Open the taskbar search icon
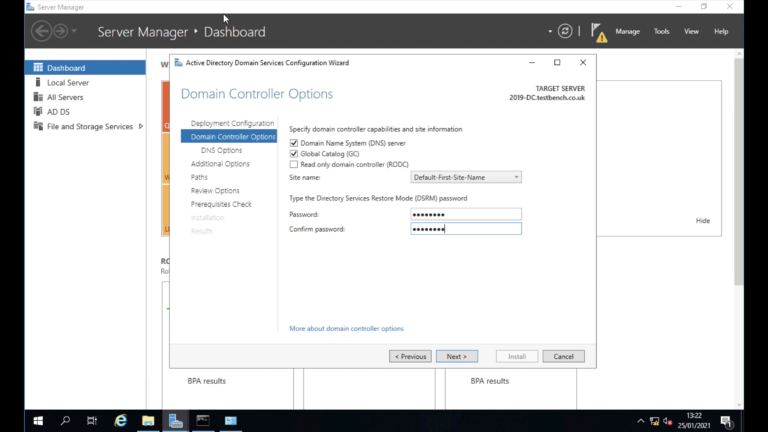This screenshot has width=768, height=432. click(x=66, y=421)
